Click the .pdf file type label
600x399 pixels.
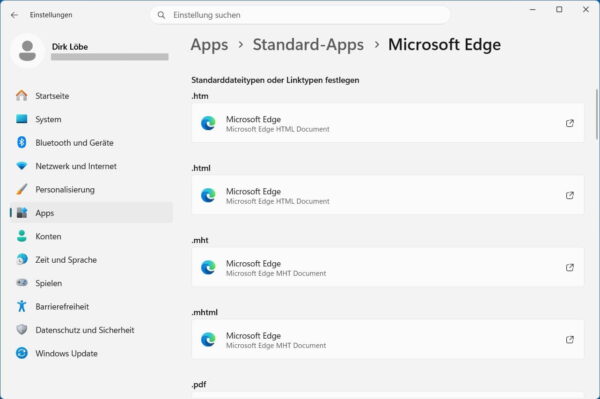(199, 384)
